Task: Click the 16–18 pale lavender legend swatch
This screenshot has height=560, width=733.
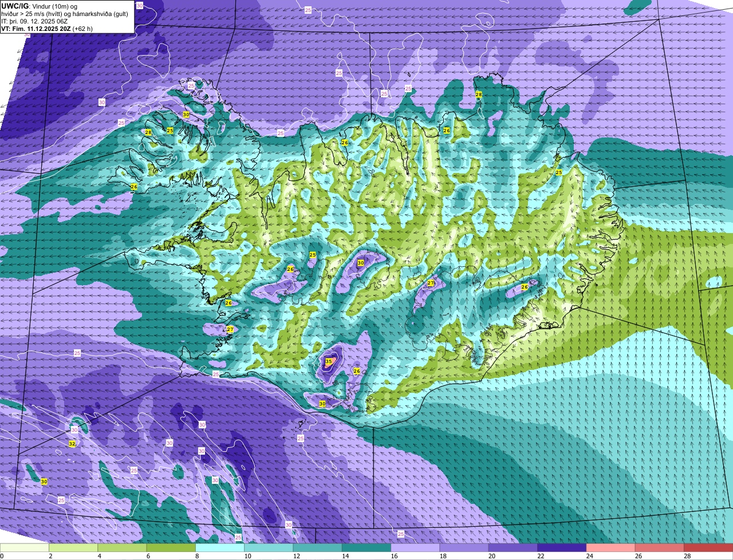Action: pos(415,548)
